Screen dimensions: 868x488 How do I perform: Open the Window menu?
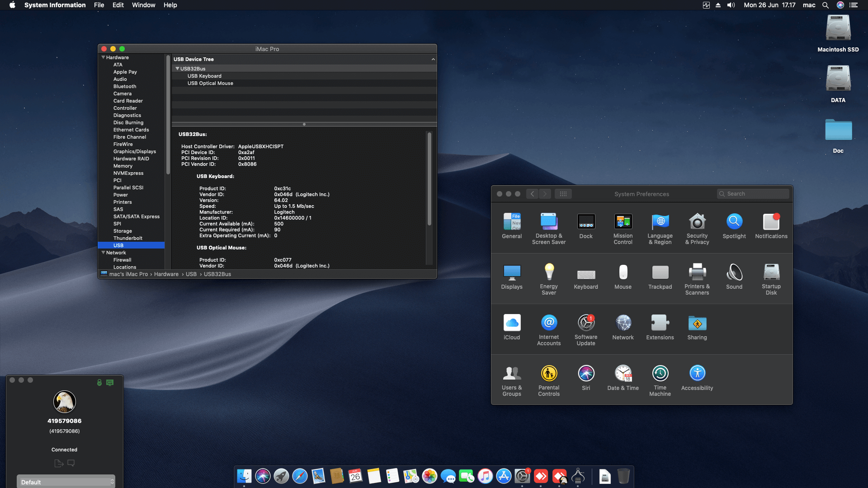point(143,5)
